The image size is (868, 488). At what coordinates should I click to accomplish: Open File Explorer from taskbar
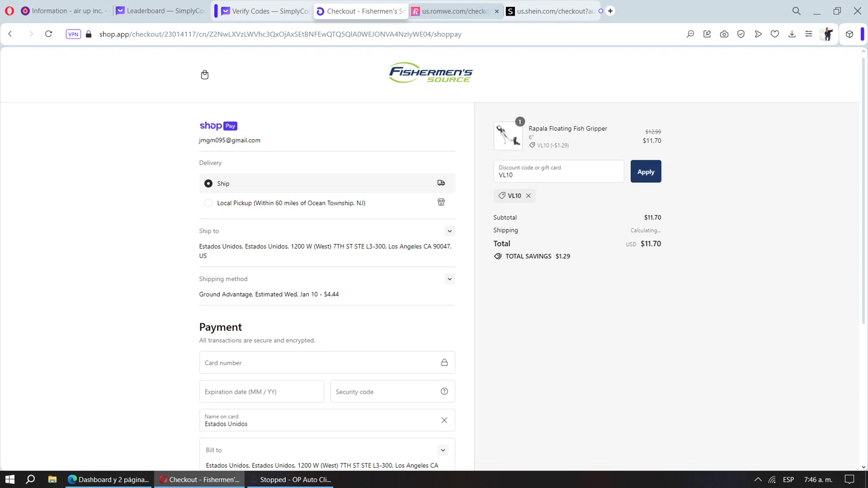click(52, 479)
